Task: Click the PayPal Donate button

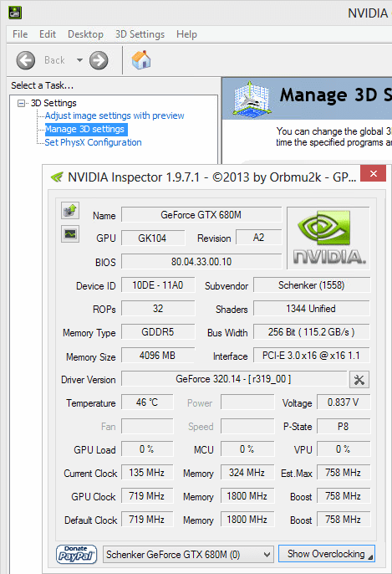Action: tap(76, 554)
